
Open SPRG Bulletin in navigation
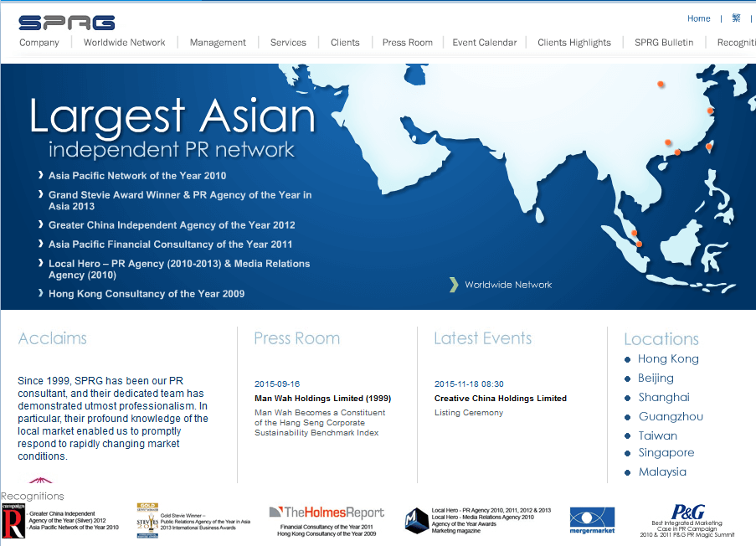click(664, 43)
